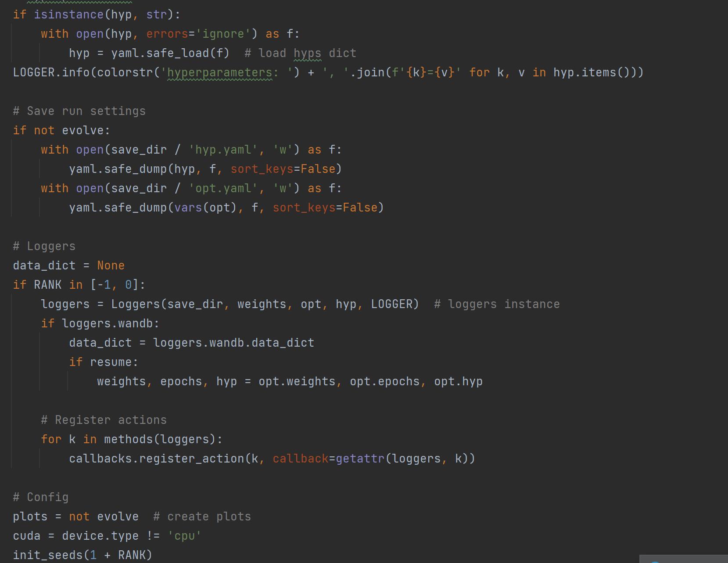Click the "if isinstance(hyp, str):" line
Viewport: 728px width, 563px height.
[x=97, y=14]
